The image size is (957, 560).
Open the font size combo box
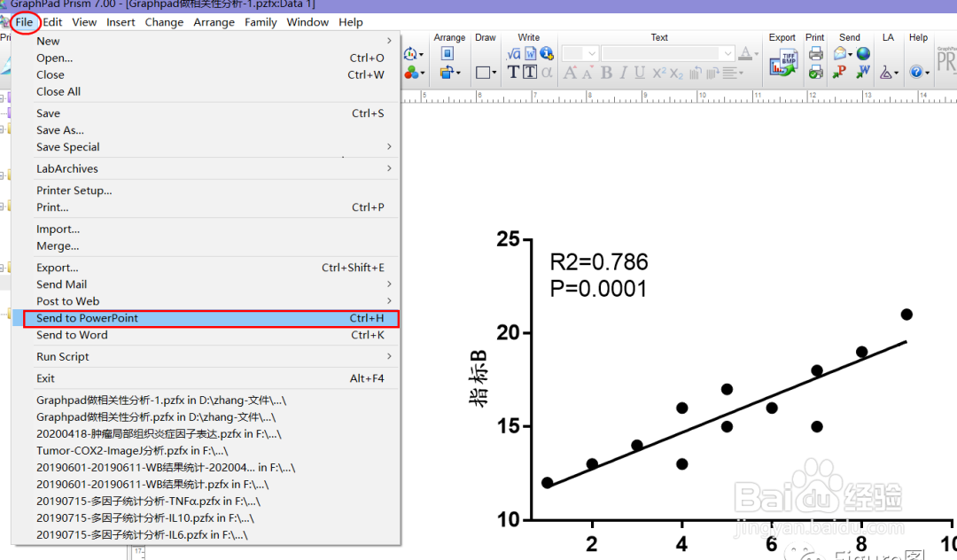coord(580,54)
